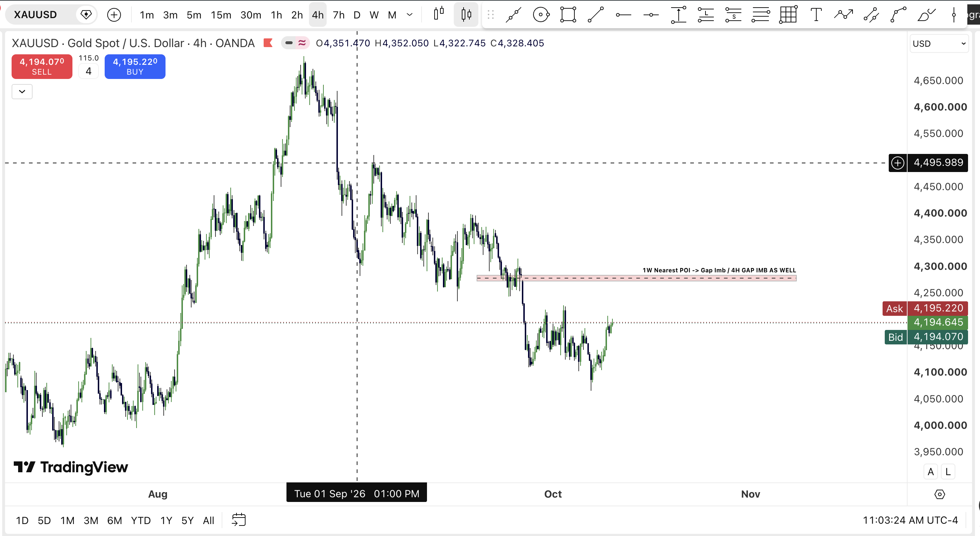Expand the legend collapse chevron below SELL
Image resolution: width=980 pixels, height=536 pixels.
point(22,92)
